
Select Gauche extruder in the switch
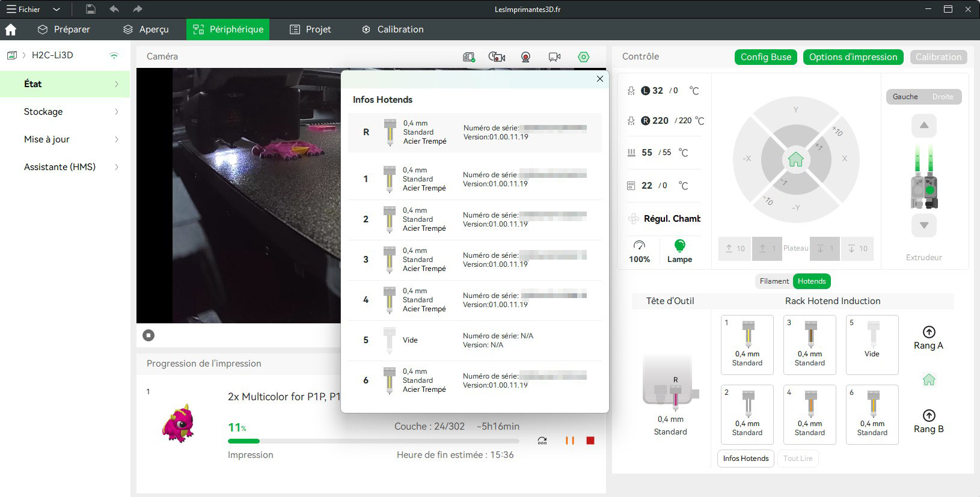905,97
